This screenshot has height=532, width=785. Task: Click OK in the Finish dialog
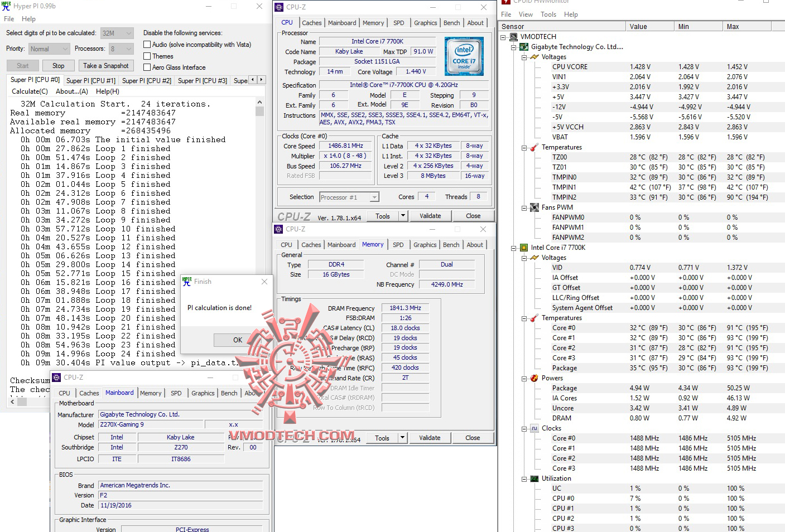(238, 340)
